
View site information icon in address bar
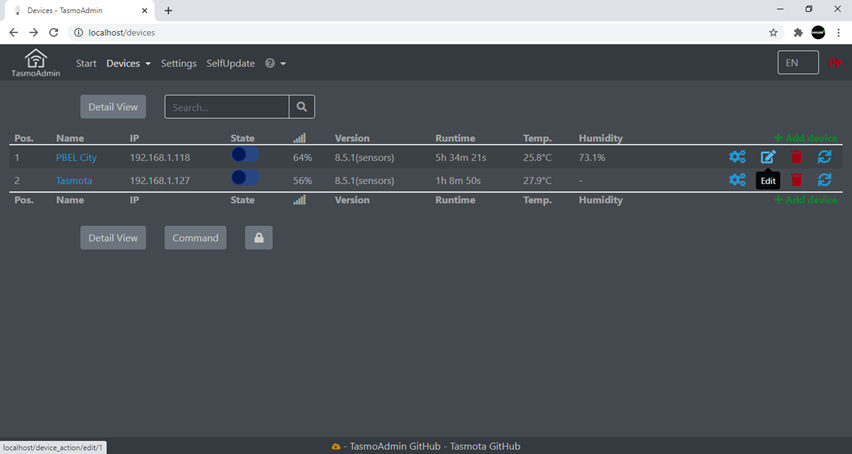coord(78,33)
